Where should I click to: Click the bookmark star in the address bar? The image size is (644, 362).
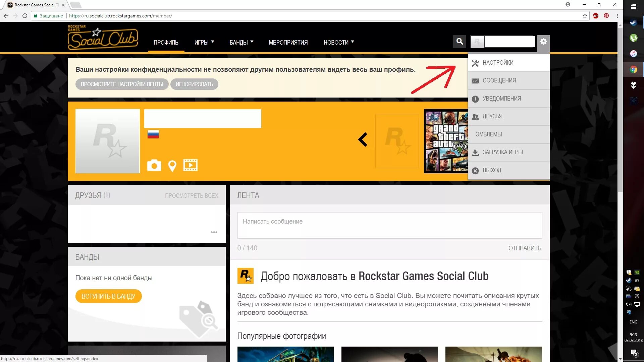click(585, 16)
